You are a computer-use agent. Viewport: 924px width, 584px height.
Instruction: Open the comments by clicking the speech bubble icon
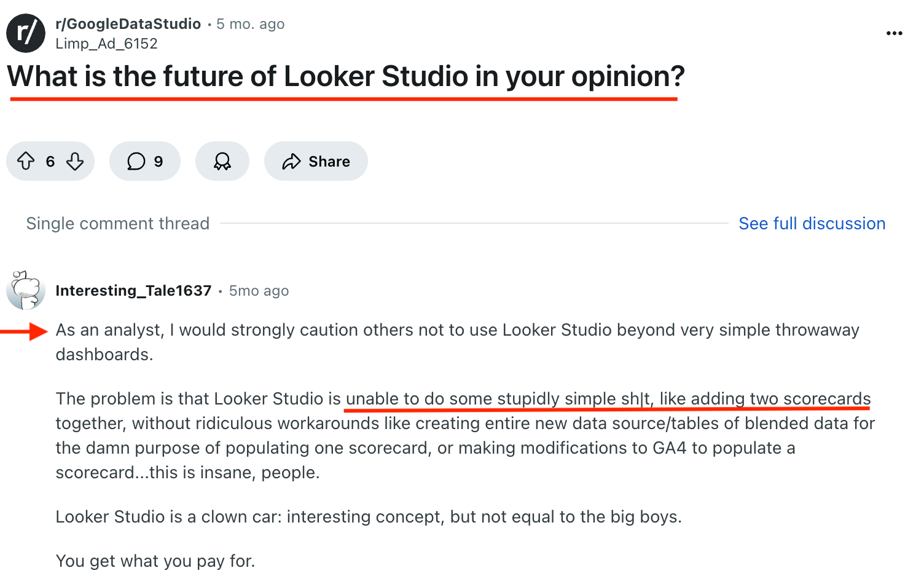tap(136, 161)
